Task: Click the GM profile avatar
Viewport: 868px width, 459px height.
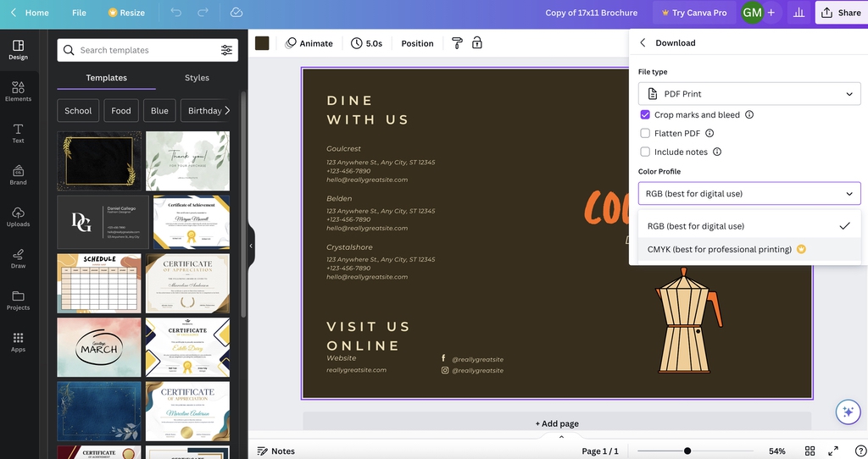Action: 752,12
